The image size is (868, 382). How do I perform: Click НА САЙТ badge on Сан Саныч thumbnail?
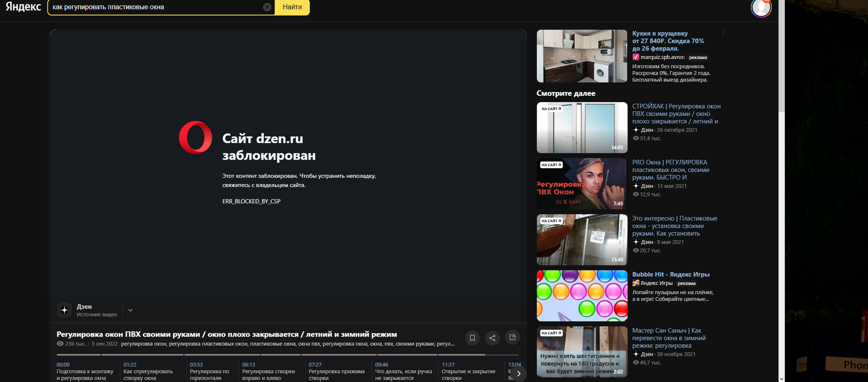(x=551, y=333)
